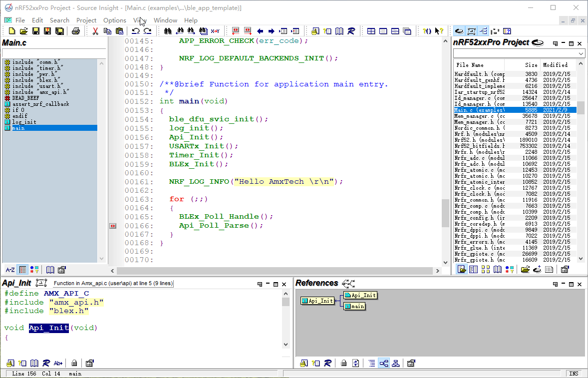
Task: Open the Edit menu
Action: tap(37, 20)
